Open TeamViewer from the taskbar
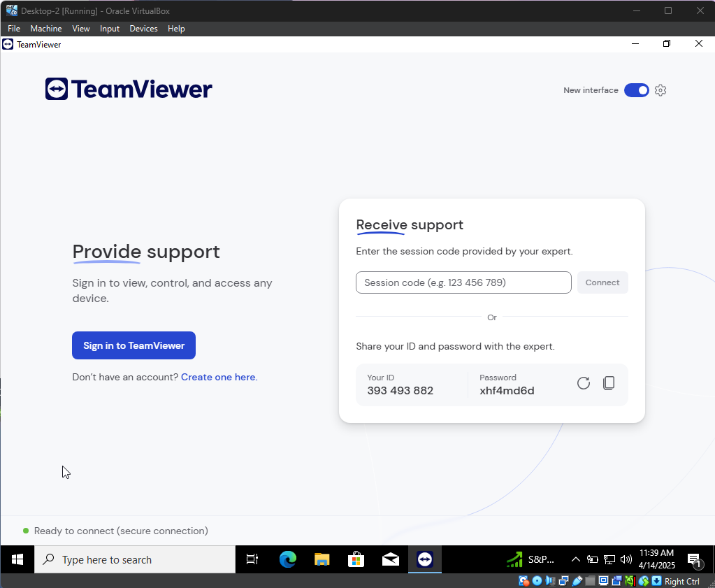The image size is (715, 588). 424,559
